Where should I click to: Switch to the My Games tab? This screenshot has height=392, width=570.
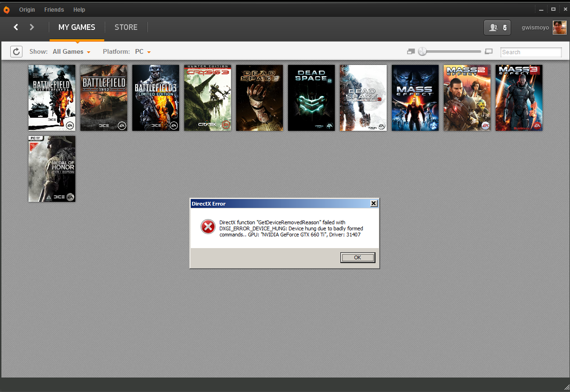(x=77, y=27)
